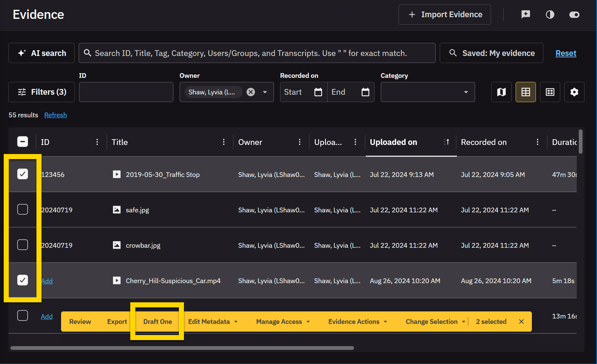The image size is (597, 364).
Task: Open the column settings gear
Action: click(574, 92)
